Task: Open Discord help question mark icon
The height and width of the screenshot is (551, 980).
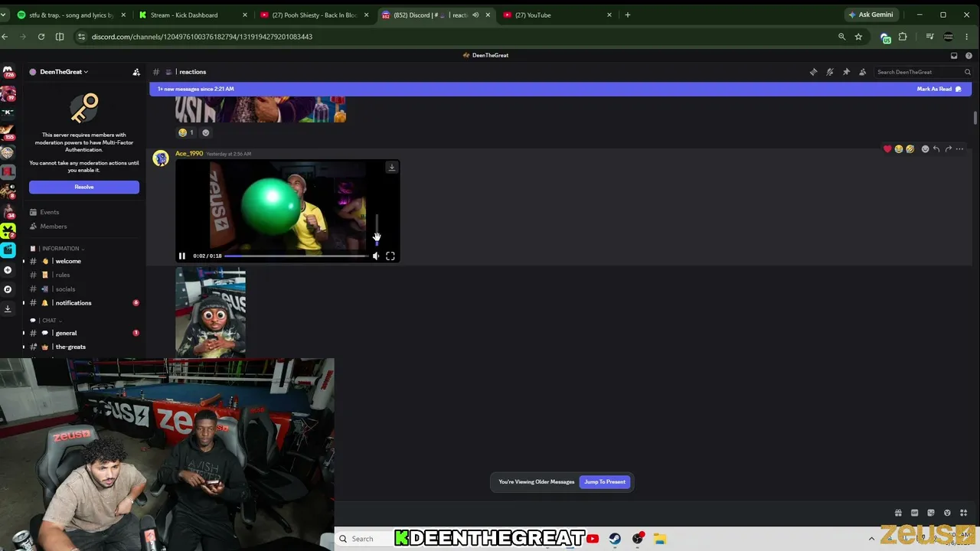Action: pos(969,55)
